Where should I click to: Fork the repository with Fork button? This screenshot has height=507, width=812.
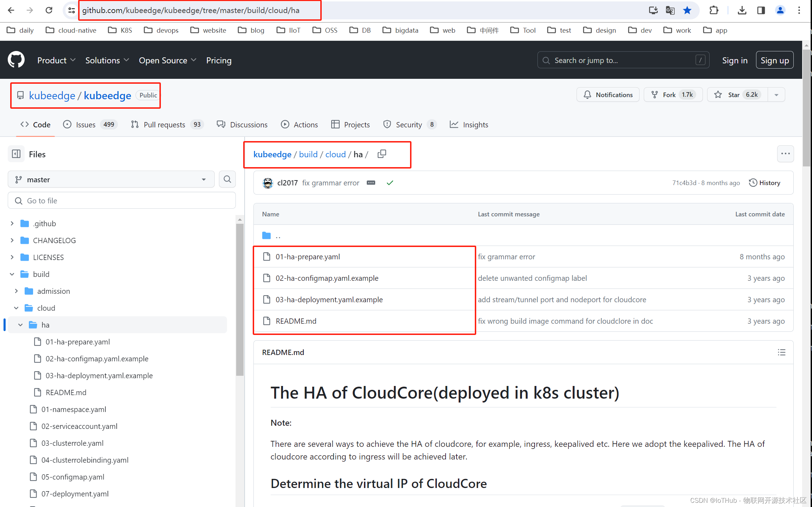(x=673, y=95)
